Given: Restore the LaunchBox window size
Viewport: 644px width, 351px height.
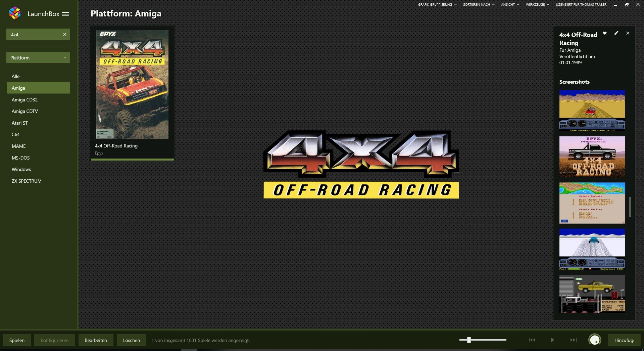Looking at the screenshot, I should tap(627, 5).
